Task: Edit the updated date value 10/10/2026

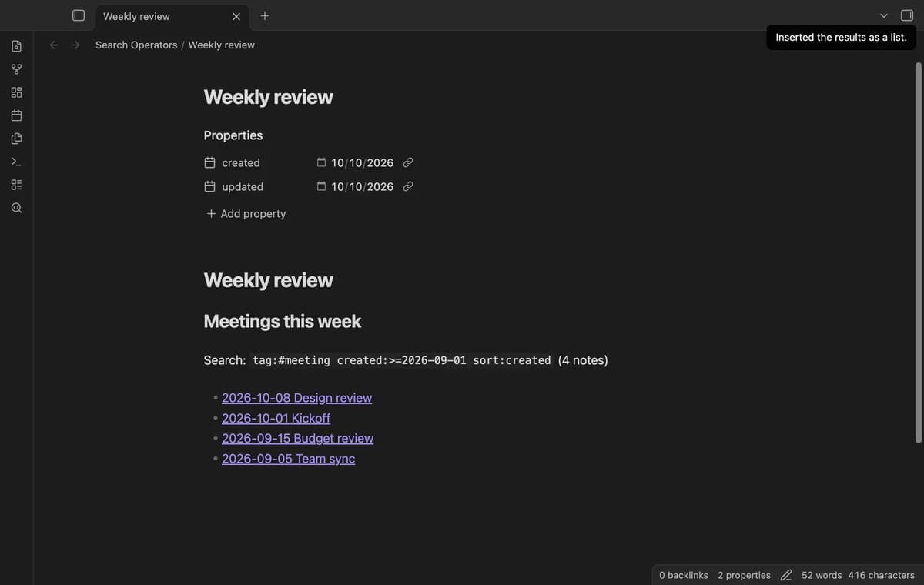Action: (362, 186)
